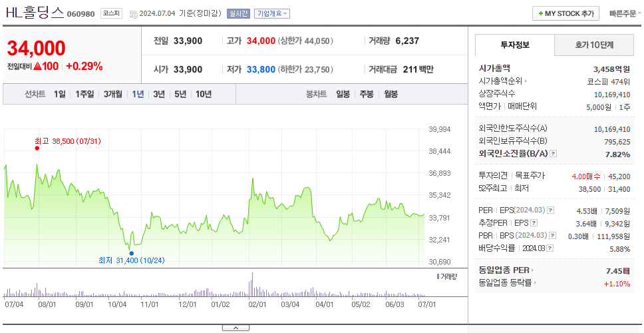This screenshot has height=333, width=644.
Task: Click the stock code 060980
Action: coord(81,15)
